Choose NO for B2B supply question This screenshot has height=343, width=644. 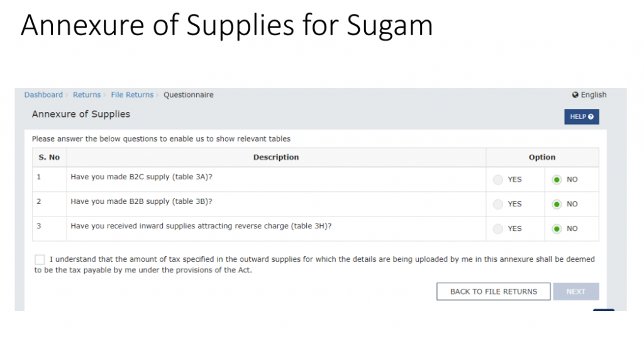click(x=557, y=204)
